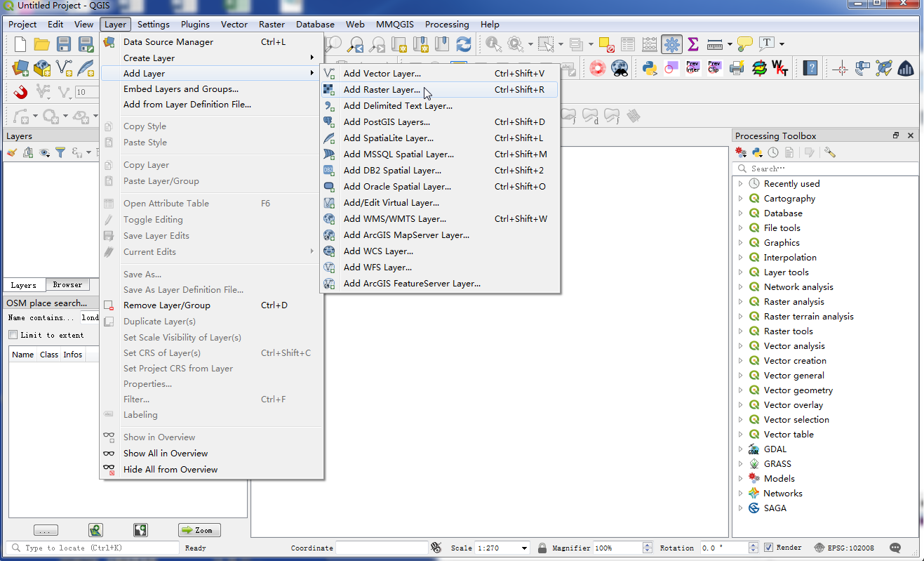Select Add Raster Layer menu item
The width and height of the screenshot is (924, 561).
click(x=439, y=90)
